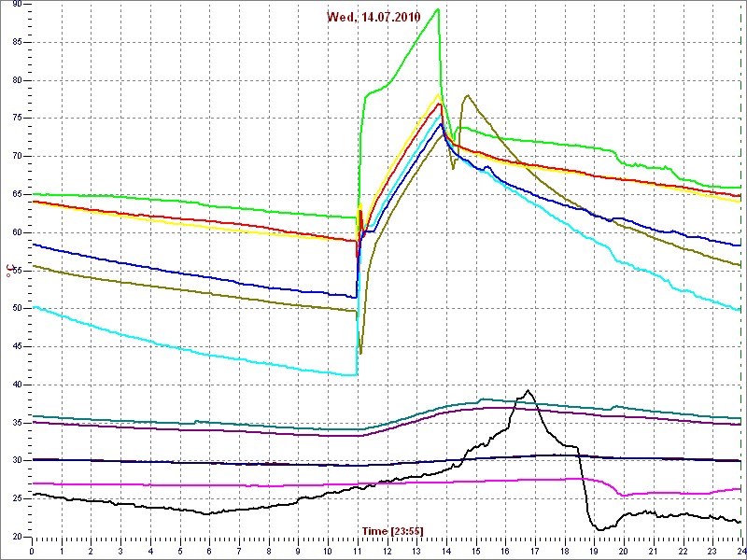Screen dimensions: 747x560
Task: Click hour 19 on the time axis
Action: (593, 551)
